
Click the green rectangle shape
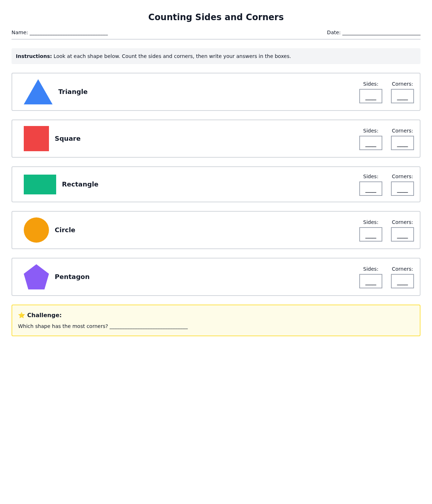40,184
